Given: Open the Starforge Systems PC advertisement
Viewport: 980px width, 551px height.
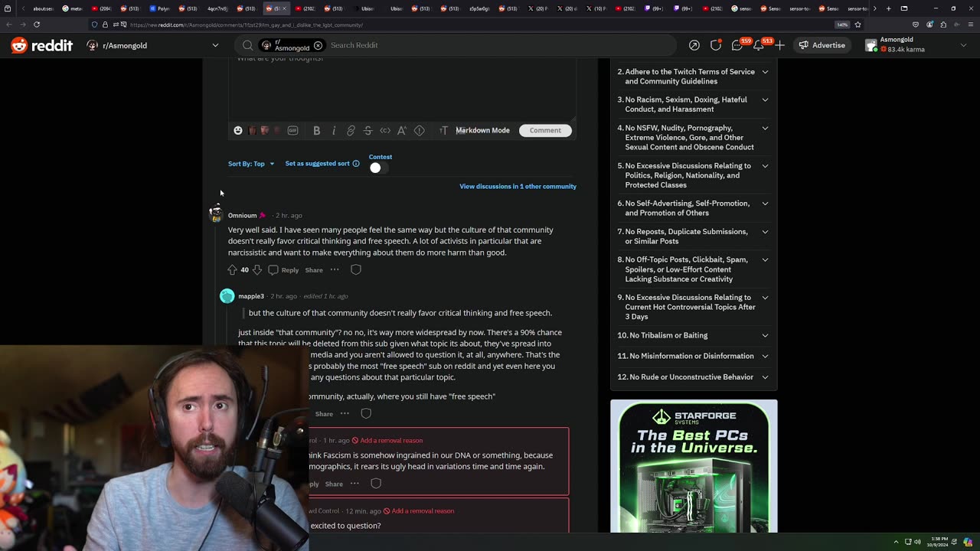Looking at the screenshot, I should click(694, 466).
